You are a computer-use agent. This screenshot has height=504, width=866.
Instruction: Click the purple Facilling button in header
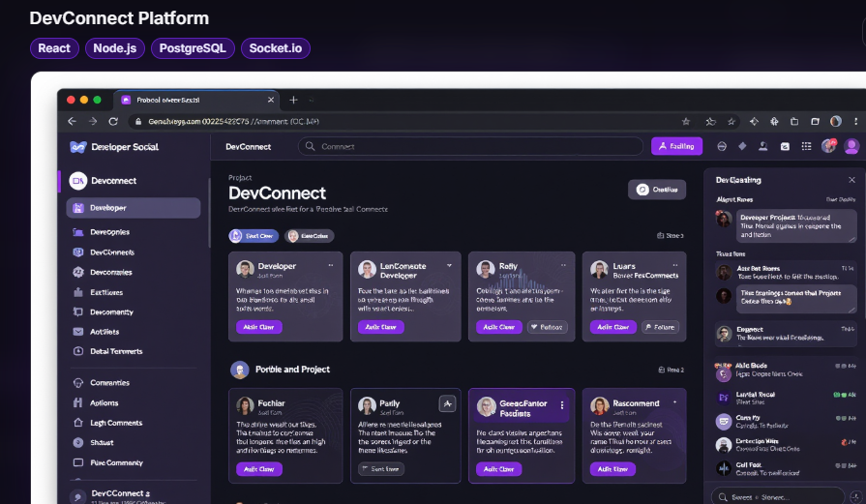pyautogui.click(x=676, y=146)
